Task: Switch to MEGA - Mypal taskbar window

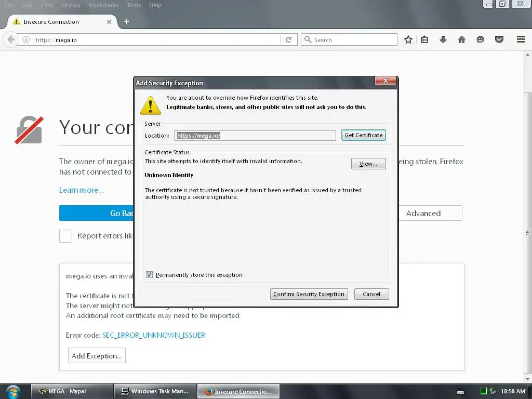Action: (x=72, y=391)
